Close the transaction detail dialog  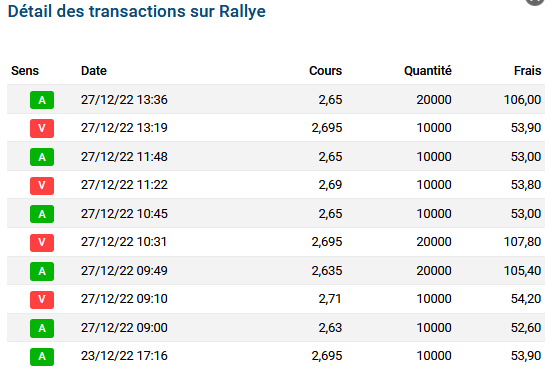536,2
